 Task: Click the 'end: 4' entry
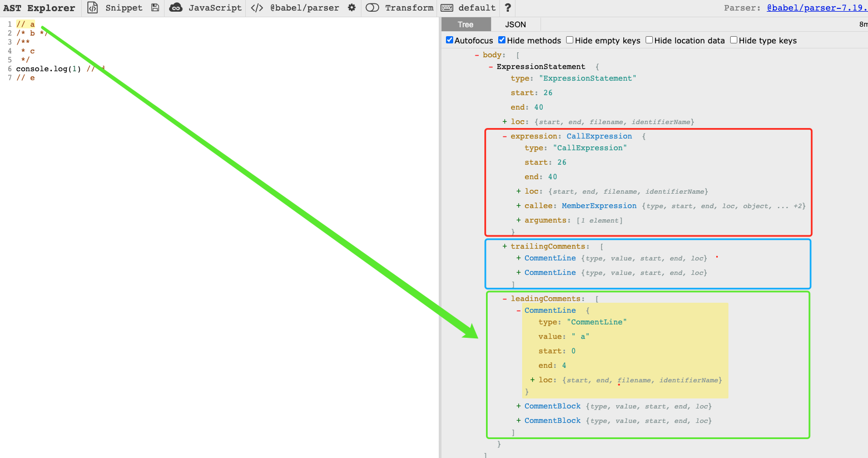[x=552, y=366]
